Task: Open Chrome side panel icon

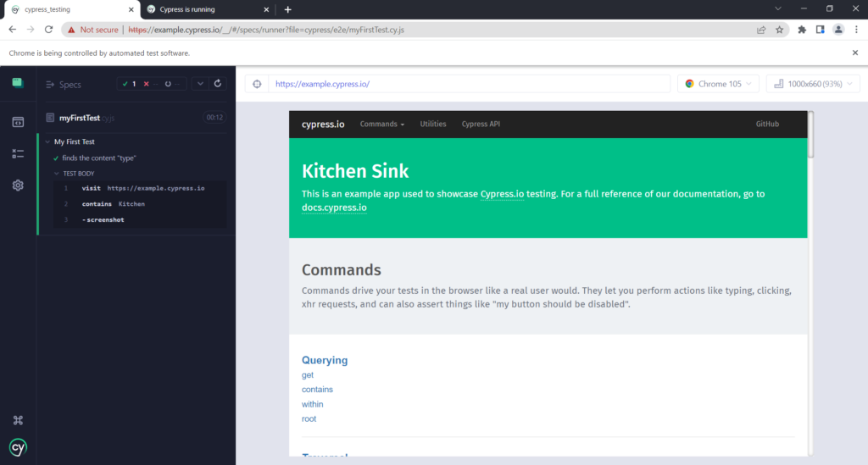Action: coord(820,30)
